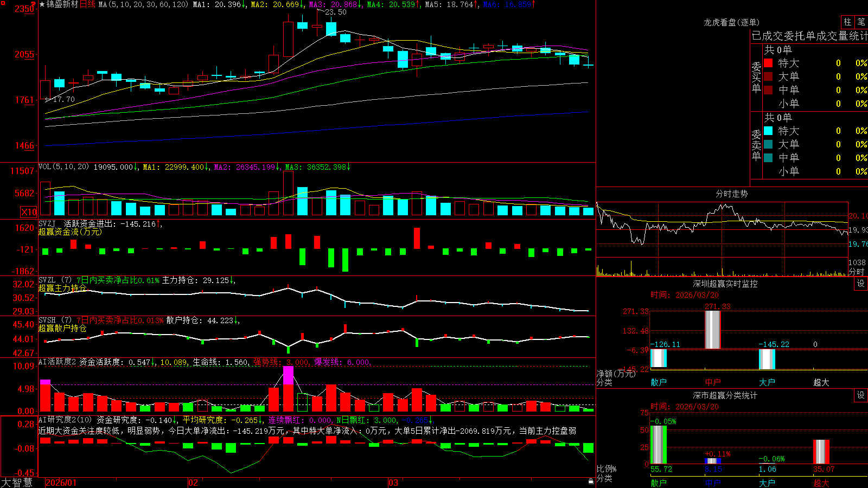This screenshot has height=488, width=868.
Task: Click the 23.50 high price annotation
Action: [335, 12]
